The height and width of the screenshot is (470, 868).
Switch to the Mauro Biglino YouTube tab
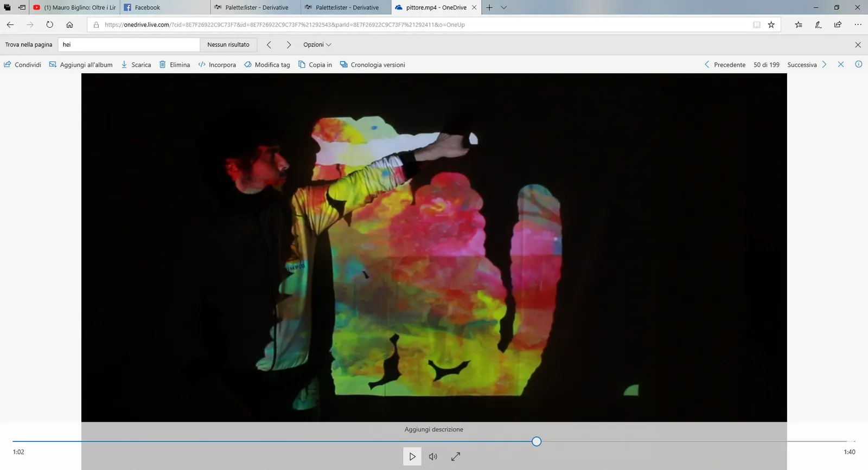(74, 8)
